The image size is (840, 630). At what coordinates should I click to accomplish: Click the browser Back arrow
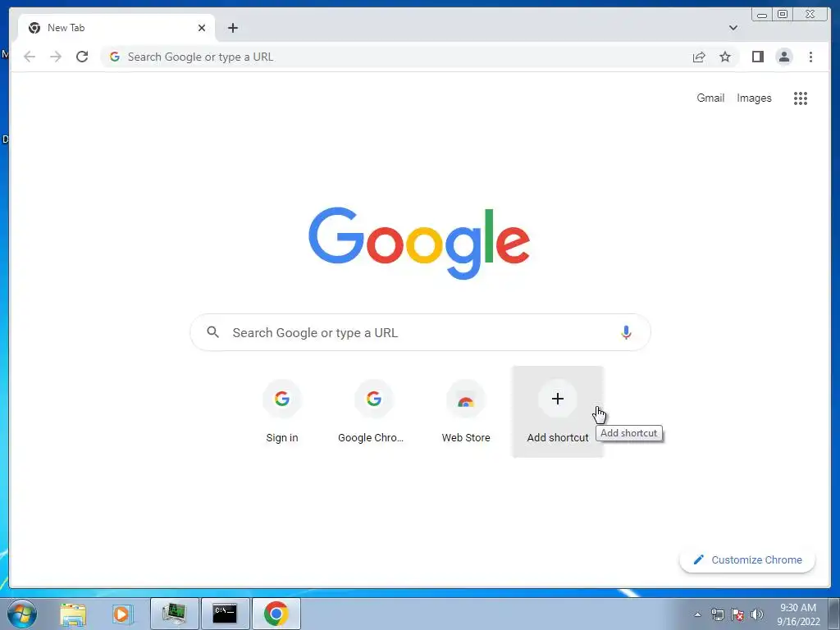coord(30,57)
